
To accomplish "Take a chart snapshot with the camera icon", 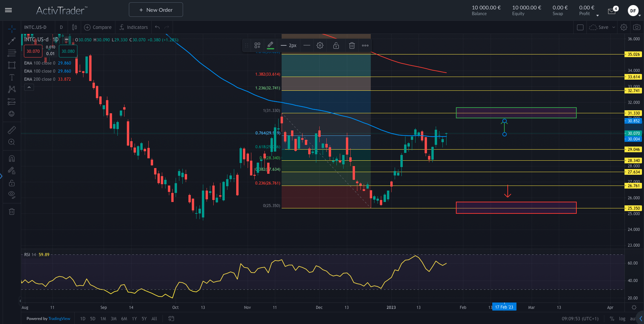I will [637, 27].
